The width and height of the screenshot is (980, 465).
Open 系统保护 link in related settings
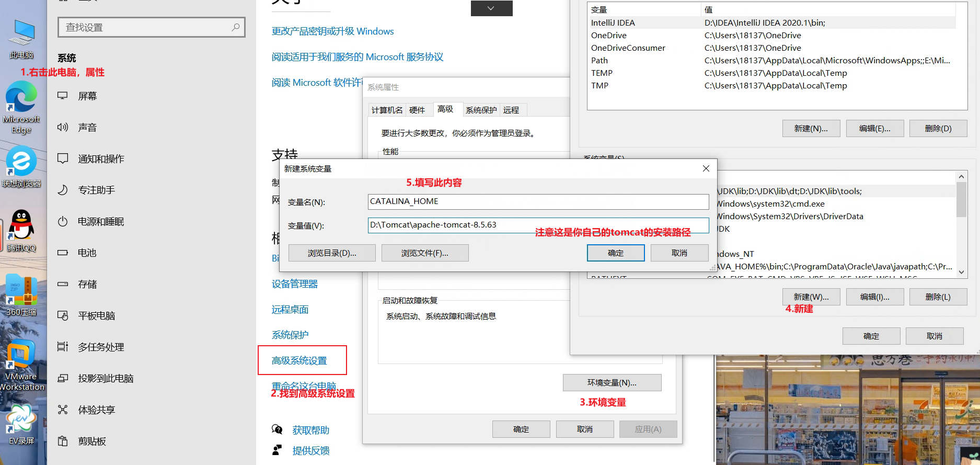[x=290, y=335]
